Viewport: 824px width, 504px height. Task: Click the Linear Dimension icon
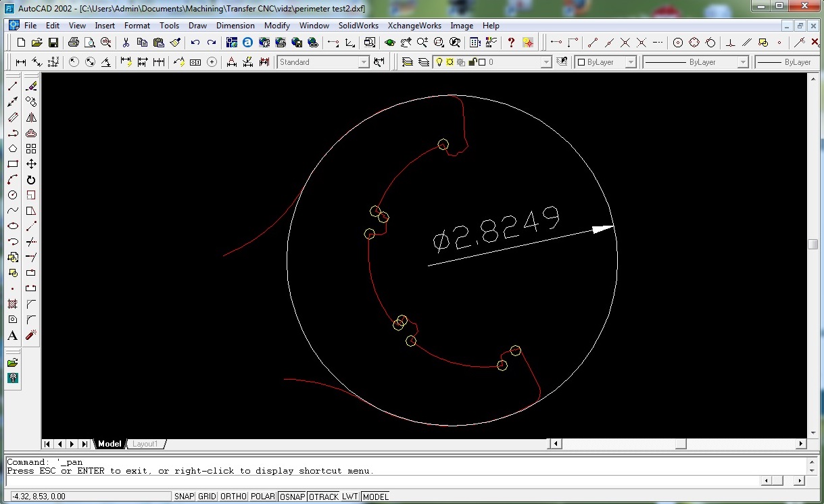21,62
